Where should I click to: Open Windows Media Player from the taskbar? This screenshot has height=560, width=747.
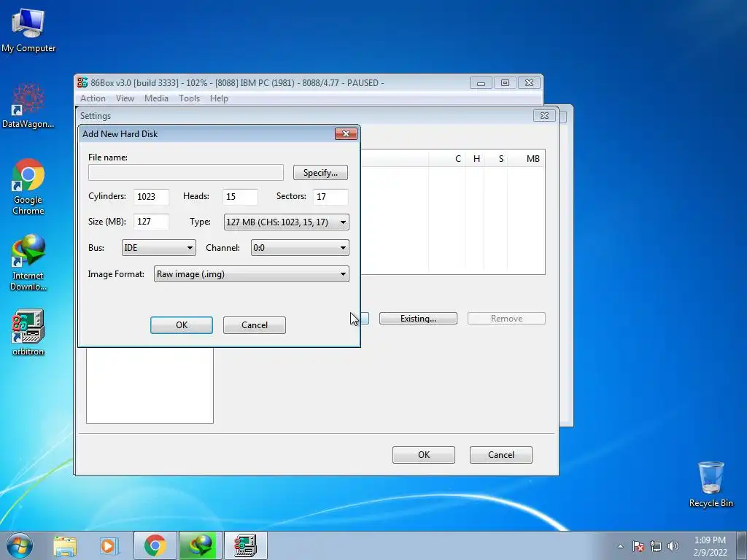coord(109,545)
